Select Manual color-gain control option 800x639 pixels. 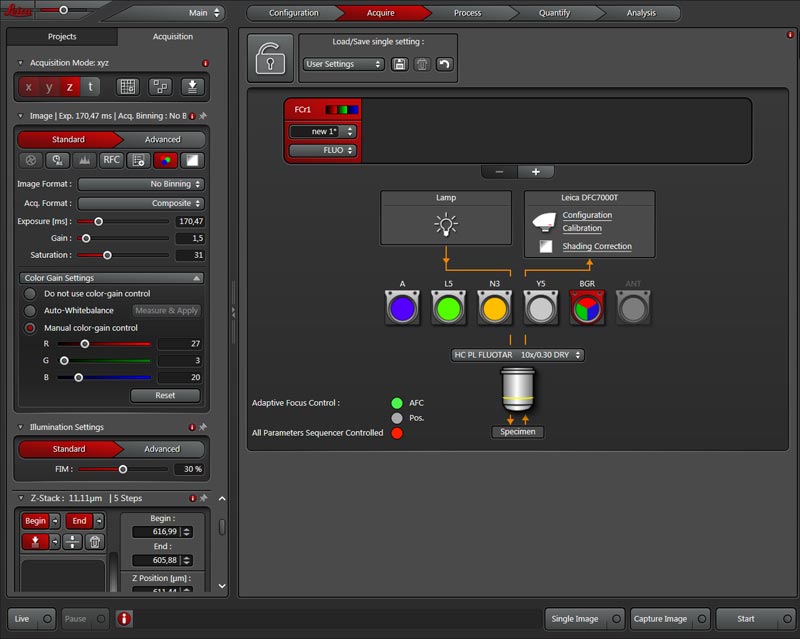[x=30, y=328]
